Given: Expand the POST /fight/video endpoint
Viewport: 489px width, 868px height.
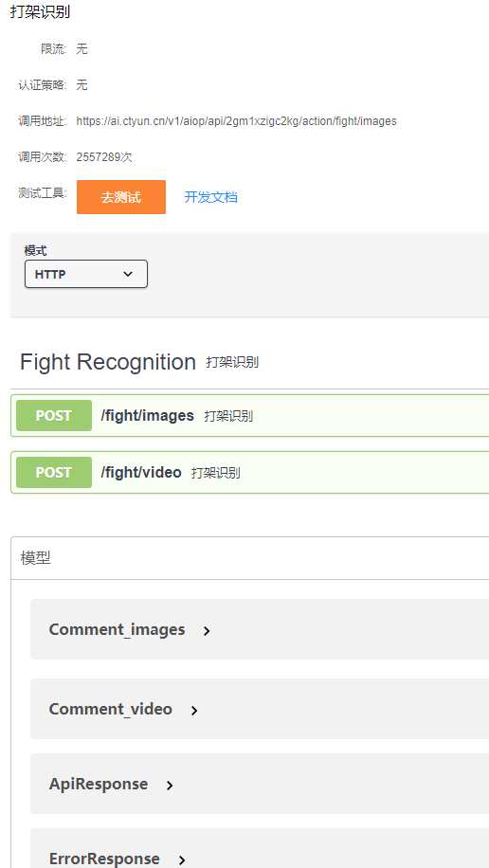Looking at the screenshot, I should [250, 472].
